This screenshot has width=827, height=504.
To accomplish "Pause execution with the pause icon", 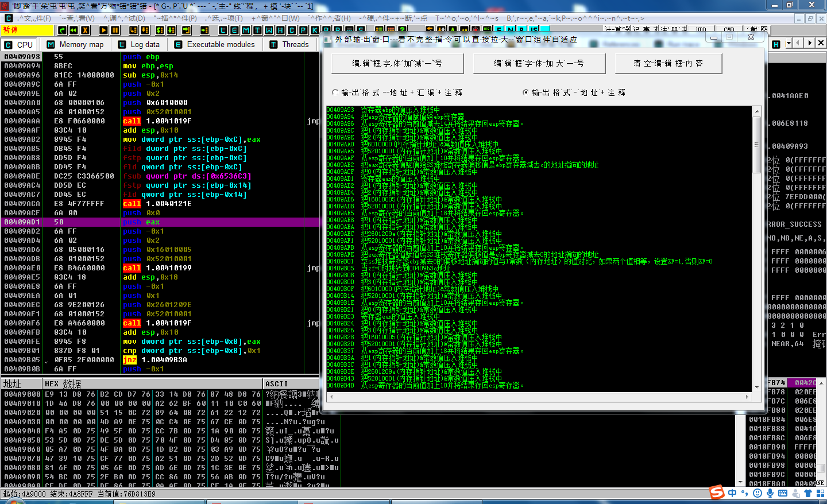I will pyautogui.click(x=115, y=30).
